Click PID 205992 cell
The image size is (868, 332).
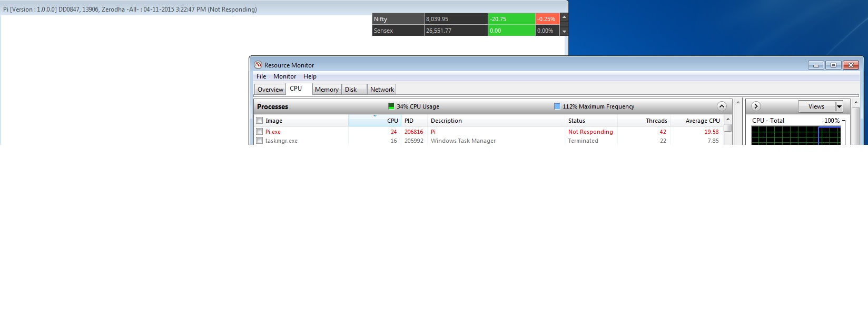coord(414,141)
